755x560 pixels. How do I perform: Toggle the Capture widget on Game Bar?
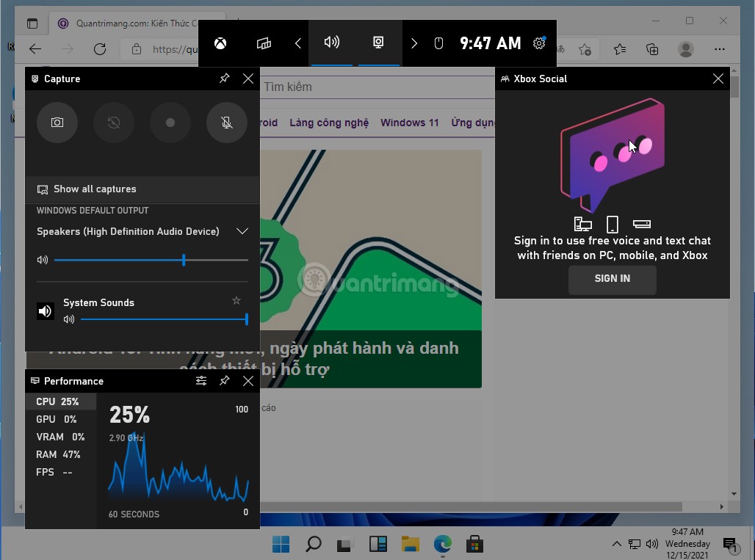point(378,43)
